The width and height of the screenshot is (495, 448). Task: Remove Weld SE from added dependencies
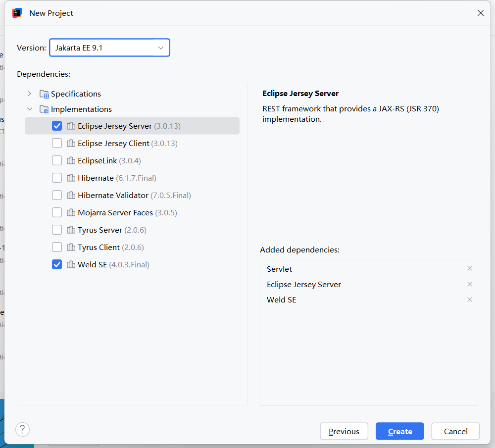click(470, 299)
